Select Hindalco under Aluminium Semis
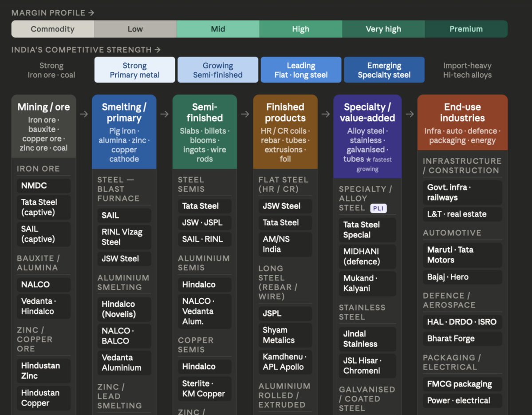Image resolution: width=532 pixels, height=415 pixels. tap(205, 285)
